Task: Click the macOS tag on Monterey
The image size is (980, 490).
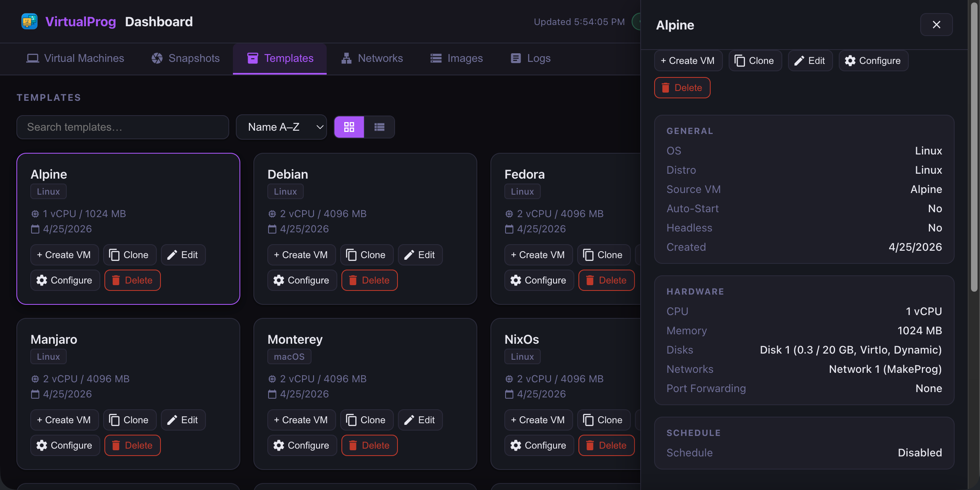Action: click(289, 356)
